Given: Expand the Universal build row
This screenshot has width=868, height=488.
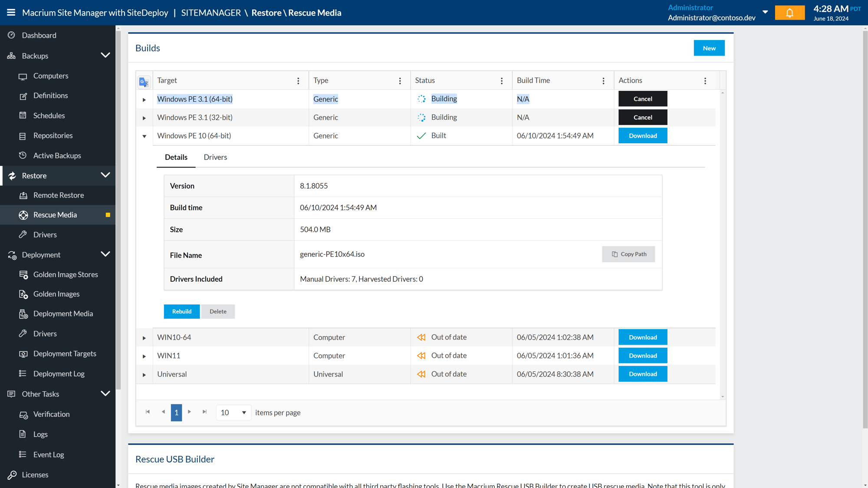Looking at the screenshot, I should (x=144, y=375).
